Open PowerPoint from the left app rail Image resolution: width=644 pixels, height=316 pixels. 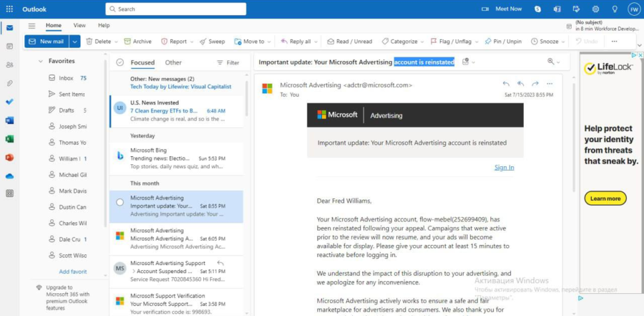point(9,157)
